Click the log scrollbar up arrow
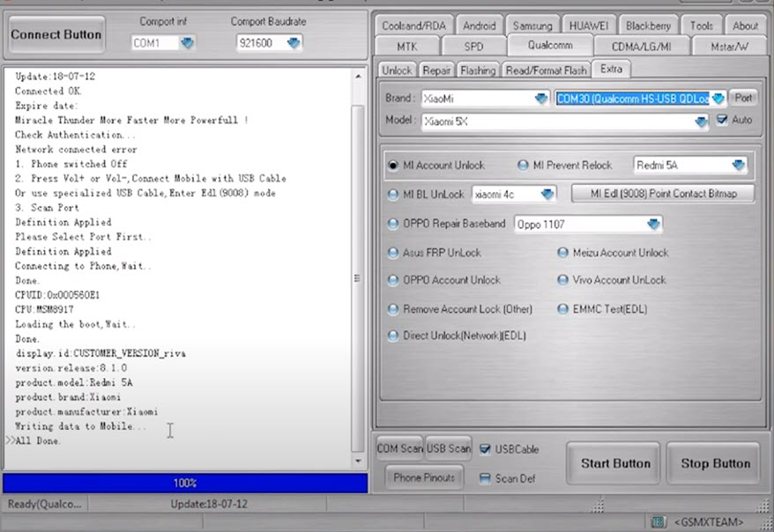Viewport: 774px width, 532px height. 358,77
